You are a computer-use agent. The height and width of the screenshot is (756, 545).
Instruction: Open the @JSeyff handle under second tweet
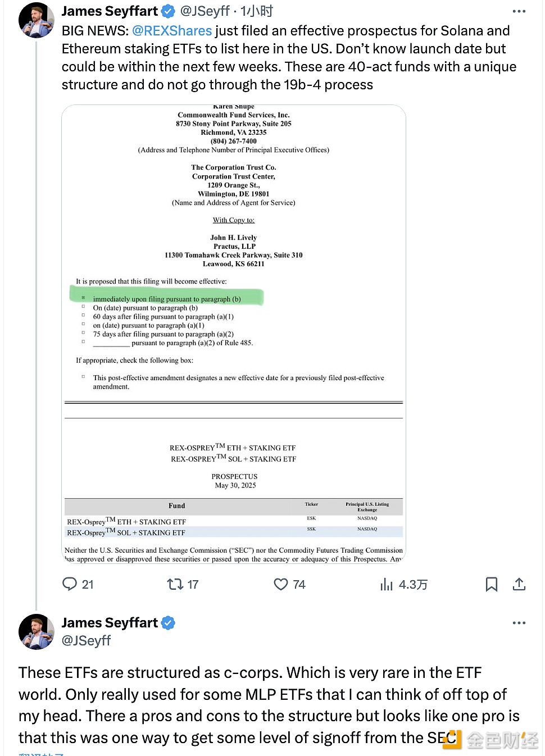(86, 641)
